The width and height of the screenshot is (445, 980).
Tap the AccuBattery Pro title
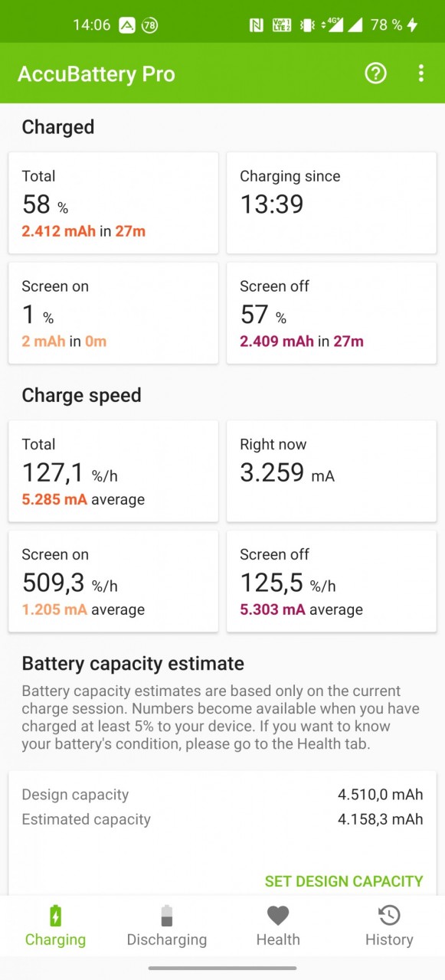(97, 73)
